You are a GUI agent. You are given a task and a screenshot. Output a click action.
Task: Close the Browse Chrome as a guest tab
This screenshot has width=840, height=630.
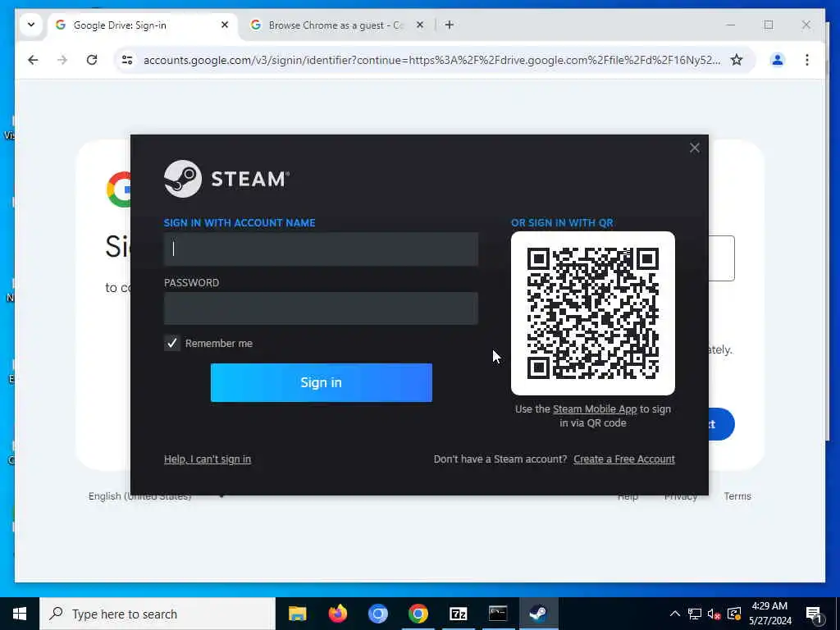pos(420,25)
